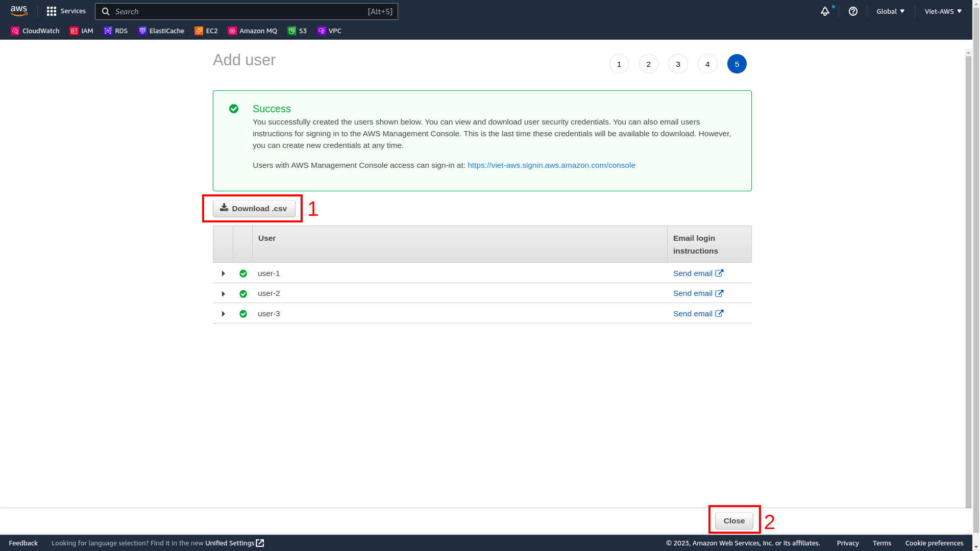The height and width of the screenshot is (551, 980).
Task: Go to wizard step 3
Action: pos(678,64)
